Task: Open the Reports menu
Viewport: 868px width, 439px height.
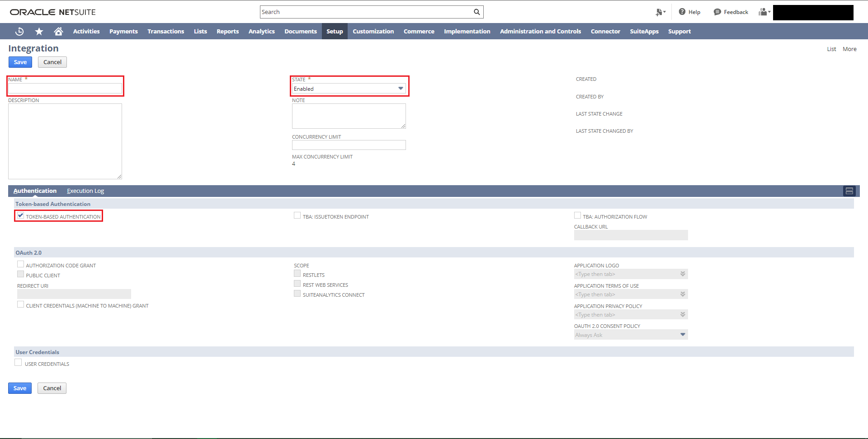Action: pos(227,31)
